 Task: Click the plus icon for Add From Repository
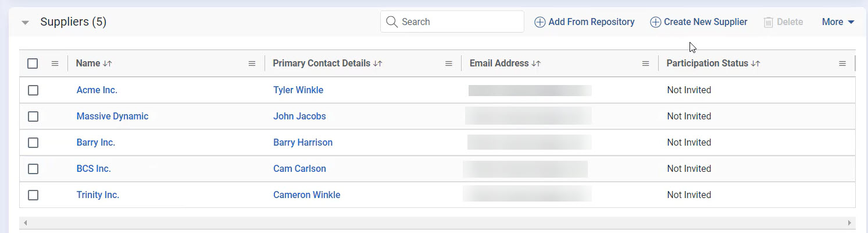540,22
